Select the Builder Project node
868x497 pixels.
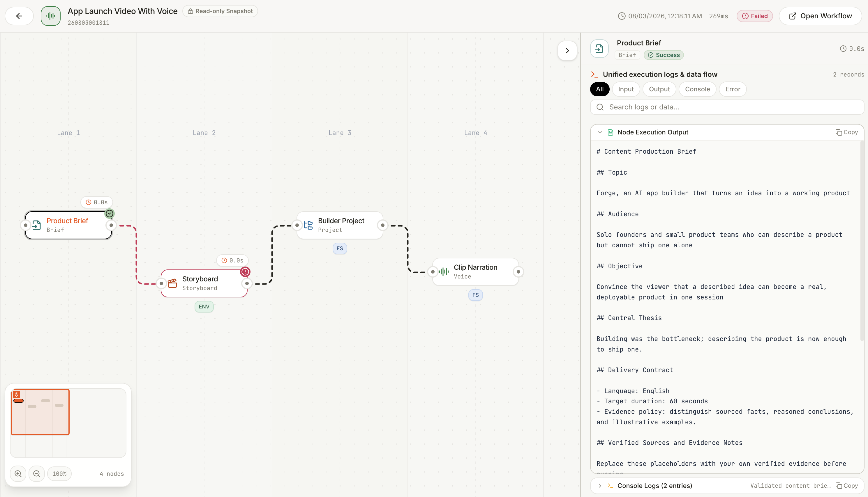pos(340,225)
